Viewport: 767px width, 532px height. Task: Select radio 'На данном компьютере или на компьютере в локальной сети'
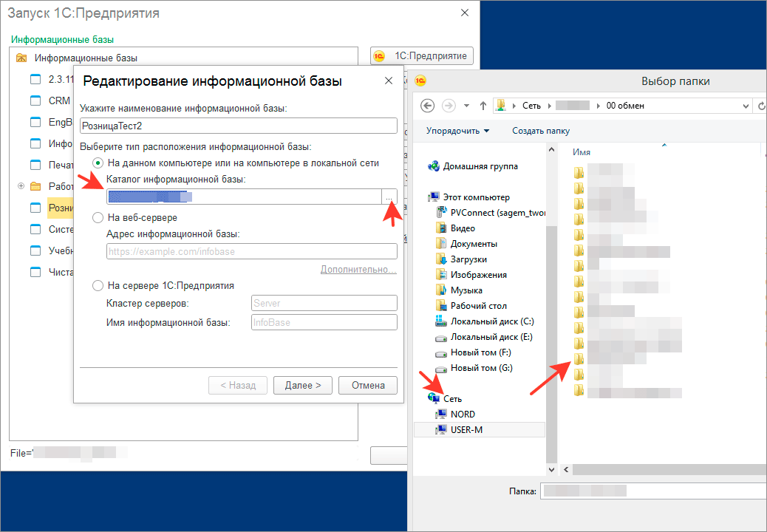click(98, 163)
